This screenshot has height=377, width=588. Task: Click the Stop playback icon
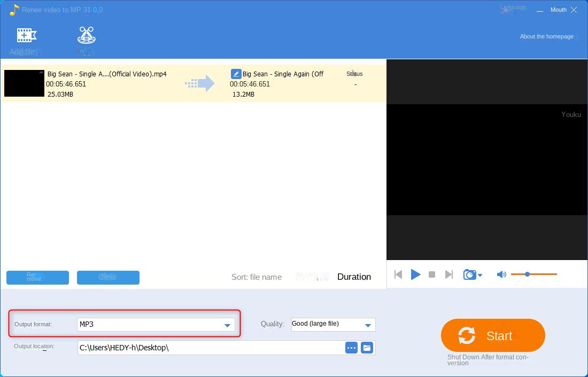tap(432, 274)
